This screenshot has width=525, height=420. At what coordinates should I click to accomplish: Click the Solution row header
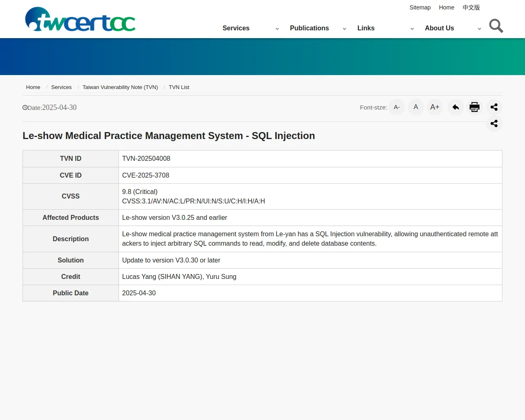pyautogui.click(x=71, y=260)
